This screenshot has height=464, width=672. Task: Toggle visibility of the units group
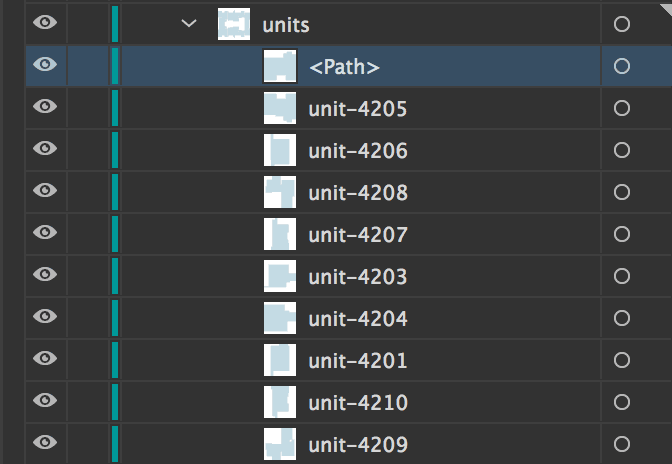click(44, 23)
